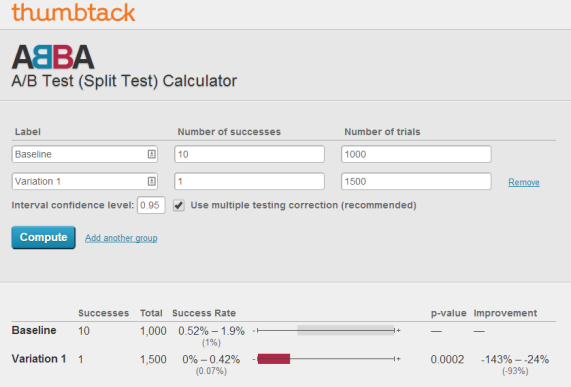This screenshot has width=571, height=387.
Task: Remove the Variation 1 row
Action: [524, 182]
